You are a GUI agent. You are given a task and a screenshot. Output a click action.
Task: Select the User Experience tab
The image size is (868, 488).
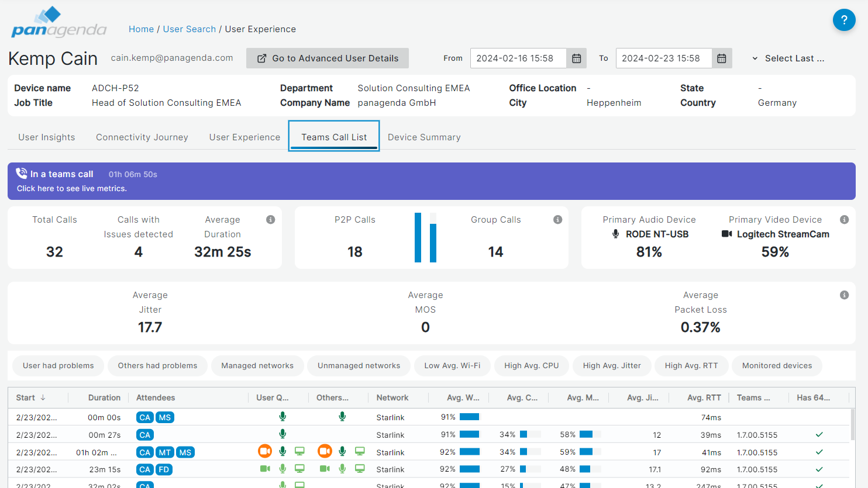click(x=245, y=137)
